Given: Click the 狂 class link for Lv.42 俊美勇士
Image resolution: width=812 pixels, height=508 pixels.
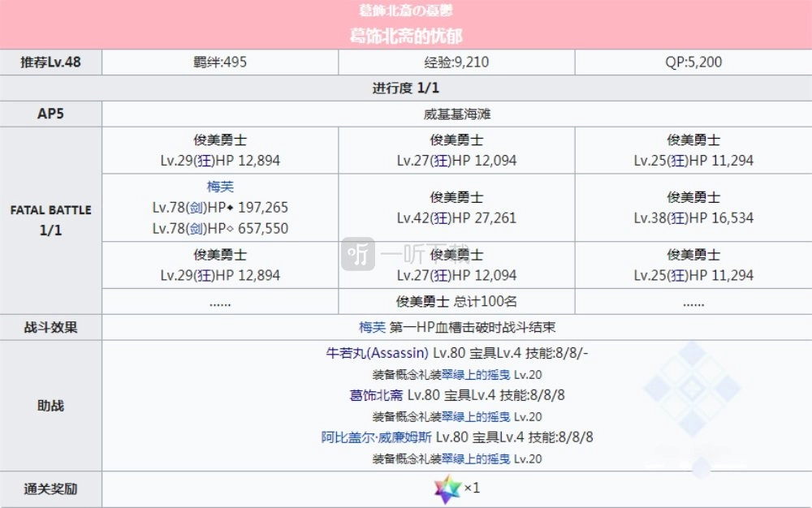Looking at the screenshot, I should [441, 218].
